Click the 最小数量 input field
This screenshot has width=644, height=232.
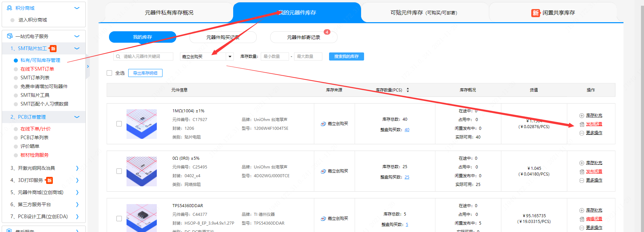point(275,56)
